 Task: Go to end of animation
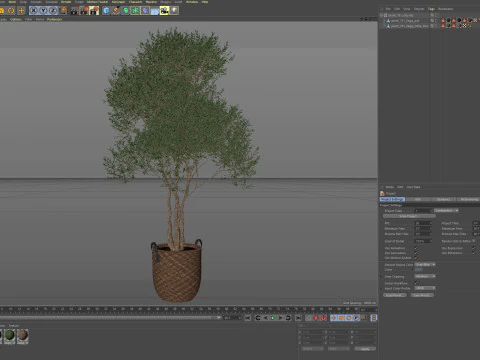coord(298,318)
